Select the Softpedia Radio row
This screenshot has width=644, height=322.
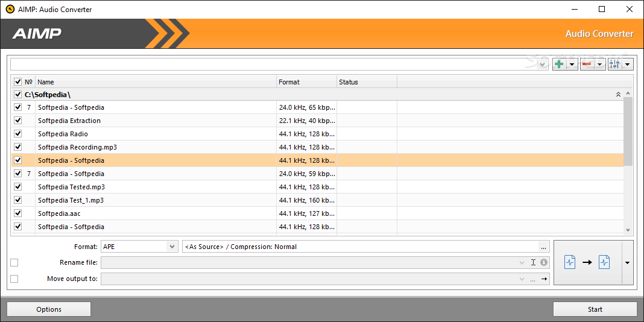(317, 133)
